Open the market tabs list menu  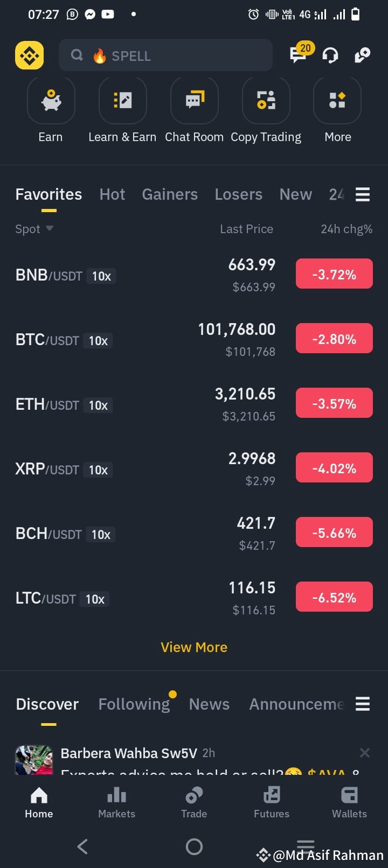[x=363, y=194]
